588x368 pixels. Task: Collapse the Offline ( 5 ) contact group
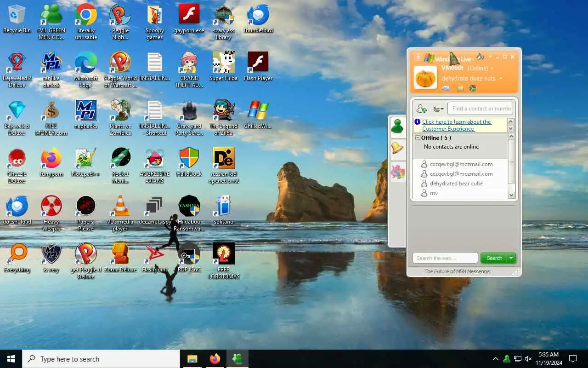click(418, 138)
